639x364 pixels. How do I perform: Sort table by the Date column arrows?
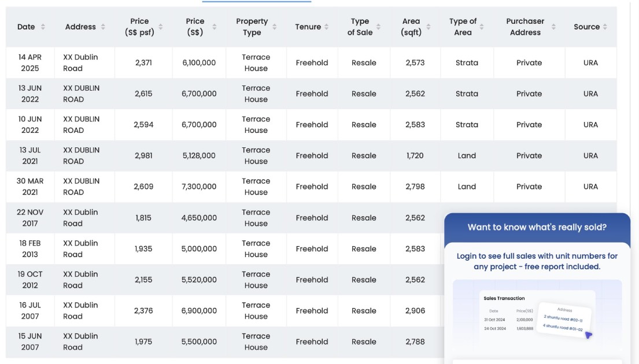(x=43, y=27)
